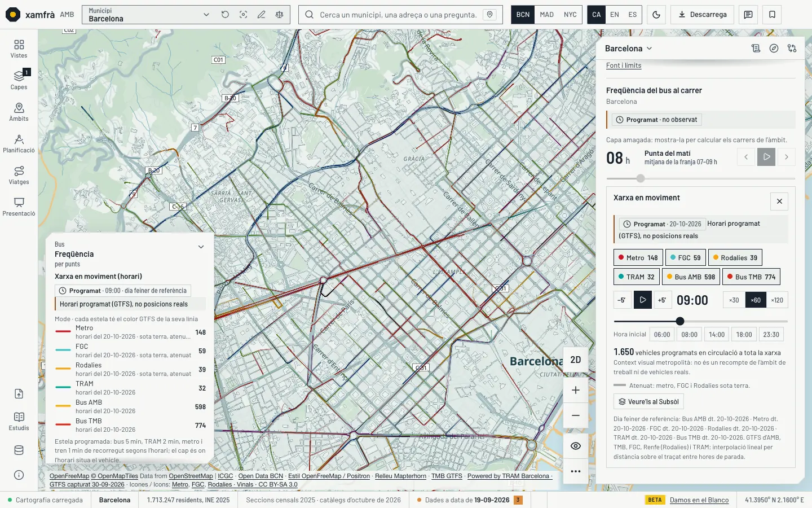Open the Damos en el Blanco link

point(699,500)
